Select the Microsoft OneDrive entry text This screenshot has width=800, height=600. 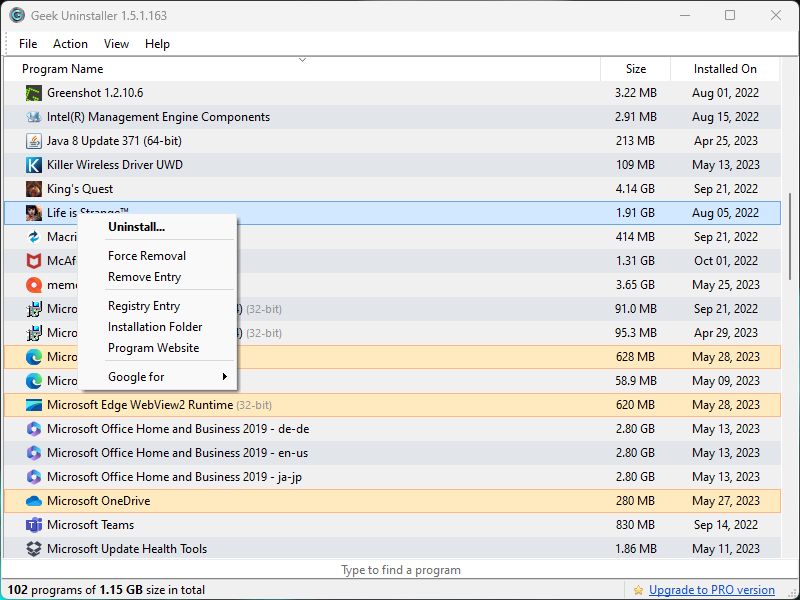click(x=98, y=501)
